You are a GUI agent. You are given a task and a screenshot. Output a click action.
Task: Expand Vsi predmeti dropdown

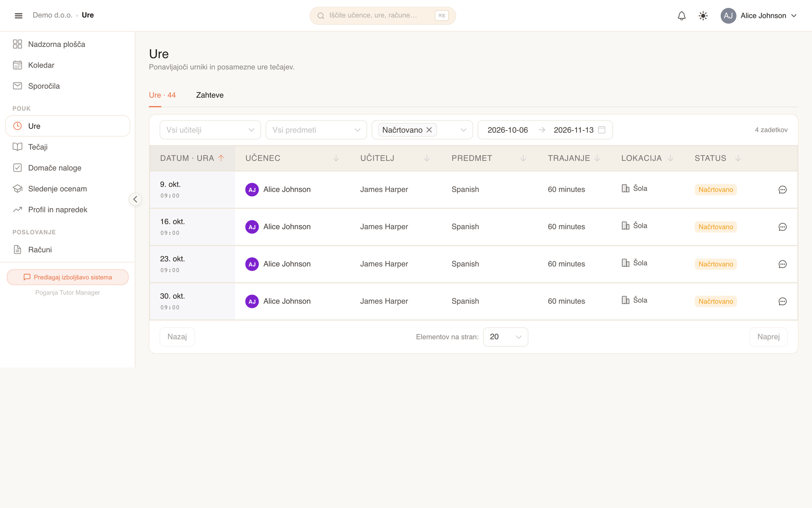click(x=316, y=130)
